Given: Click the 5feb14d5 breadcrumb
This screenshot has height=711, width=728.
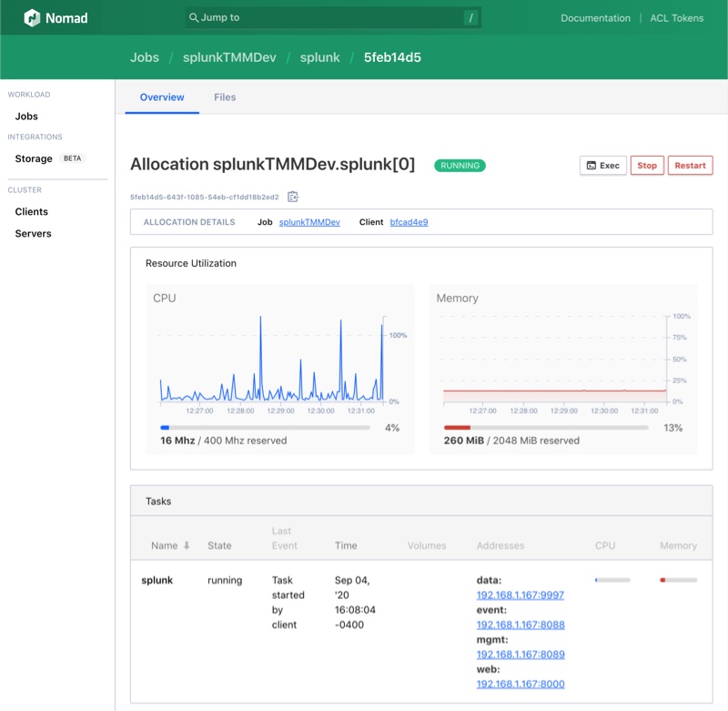Looking at the screenshot, I should pyautogui.click(x=392, y=57).
